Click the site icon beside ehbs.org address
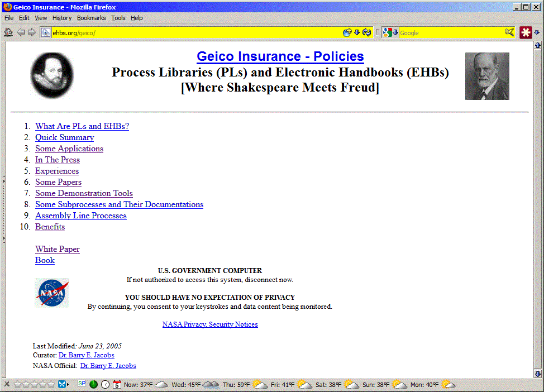Screen dimensions: 544x392 click(46, 32)
